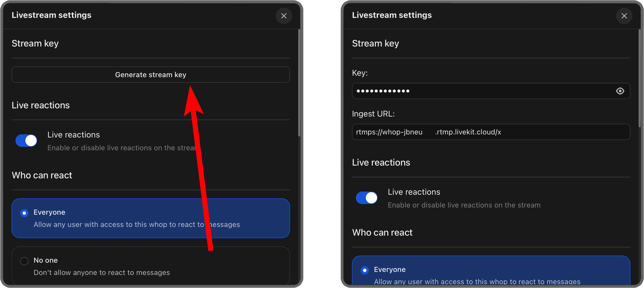Click Live reactions toggle label below Ingest URL
The height and width of the screenshot is (288, 644).
[414, 192]
